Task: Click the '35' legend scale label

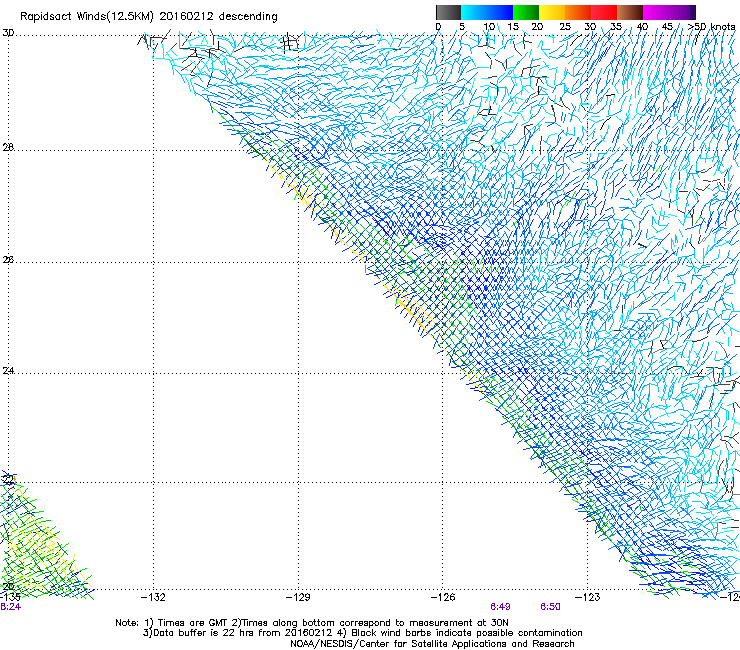Action: (x=616, y=27)
